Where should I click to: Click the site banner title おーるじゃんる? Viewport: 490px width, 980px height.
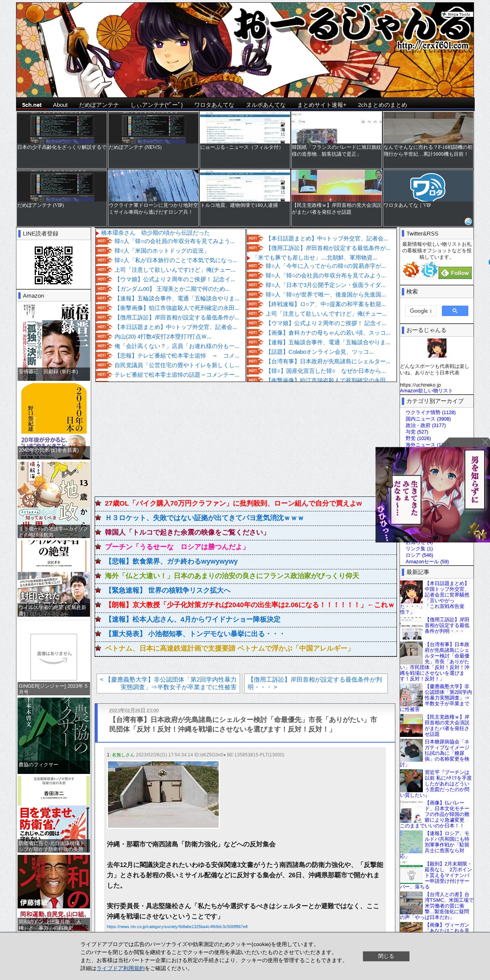[x=352, y=25]
